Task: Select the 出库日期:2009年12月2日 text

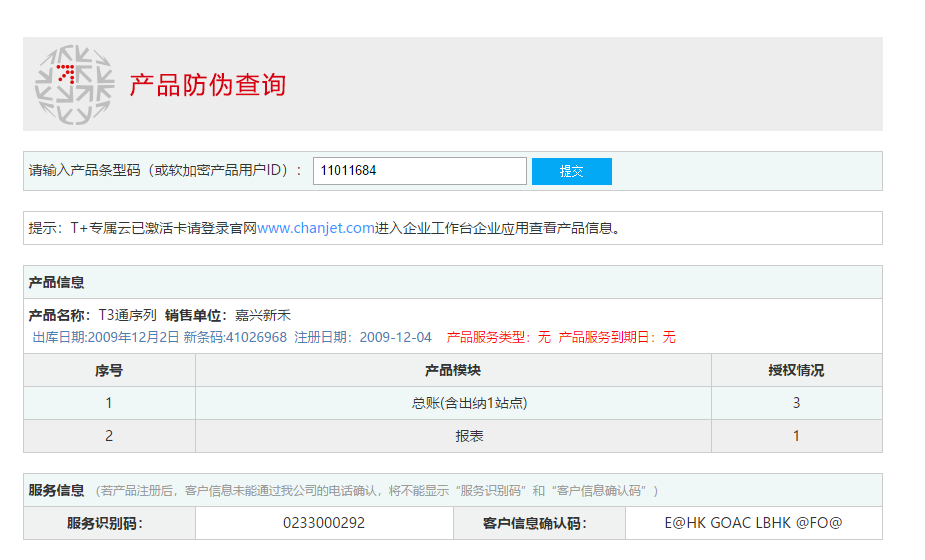Action: coord(106,338)
